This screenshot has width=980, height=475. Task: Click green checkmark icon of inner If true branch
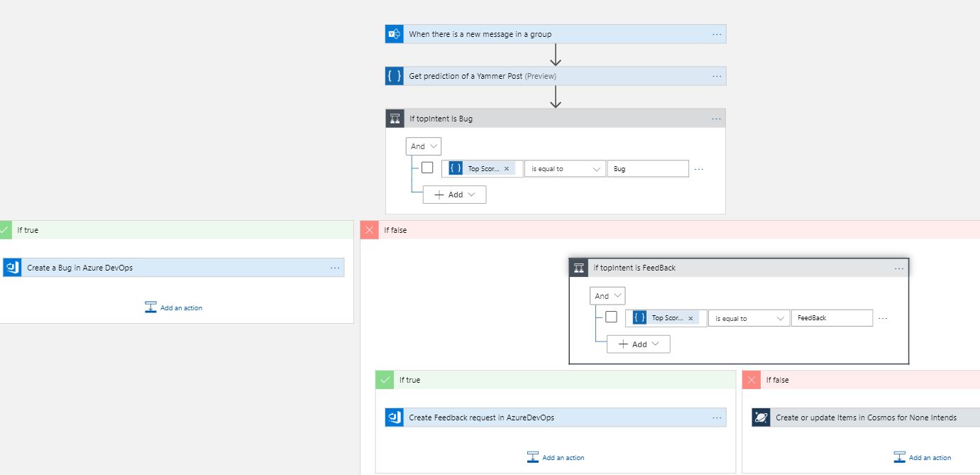385,380
